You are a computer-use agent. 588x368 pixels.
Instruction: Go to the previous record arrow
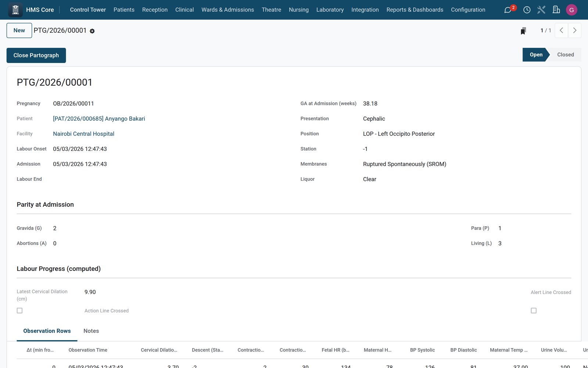561,31
